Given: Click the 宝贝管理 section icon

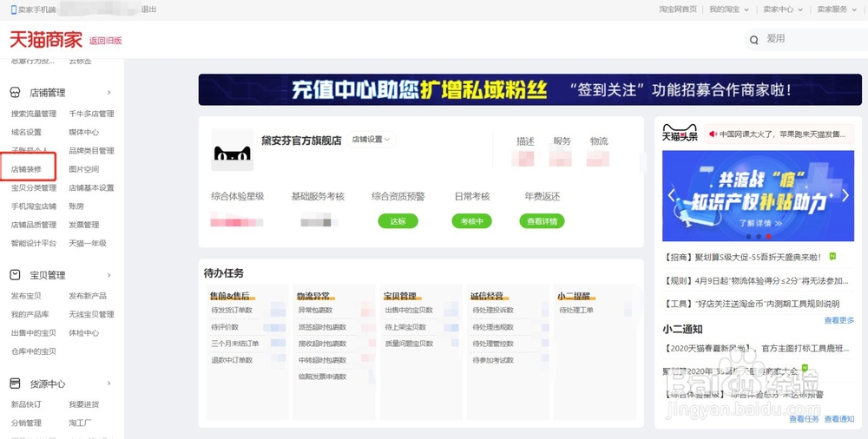Looking at the screenshot, I should pos(16,274).
